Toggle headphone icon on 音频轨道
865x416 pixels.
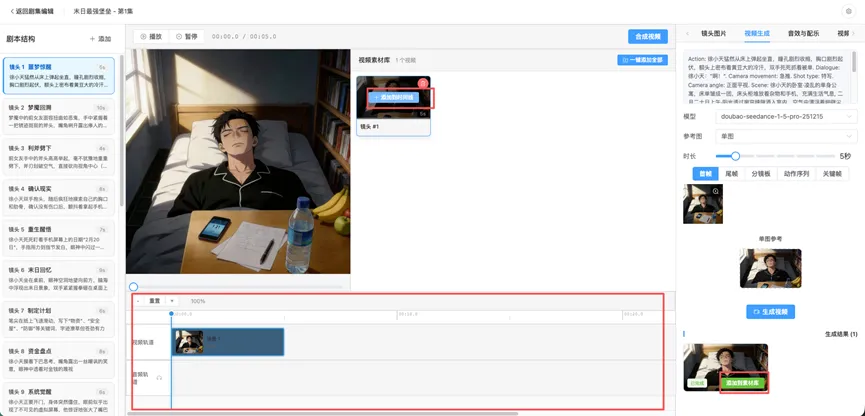coord(159,378)
